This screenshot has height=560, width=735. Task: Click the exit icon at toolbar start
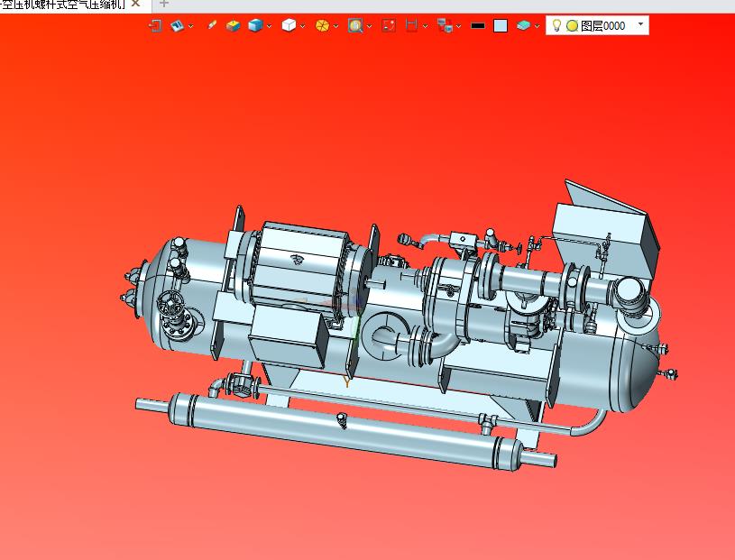tap(154, 25)
